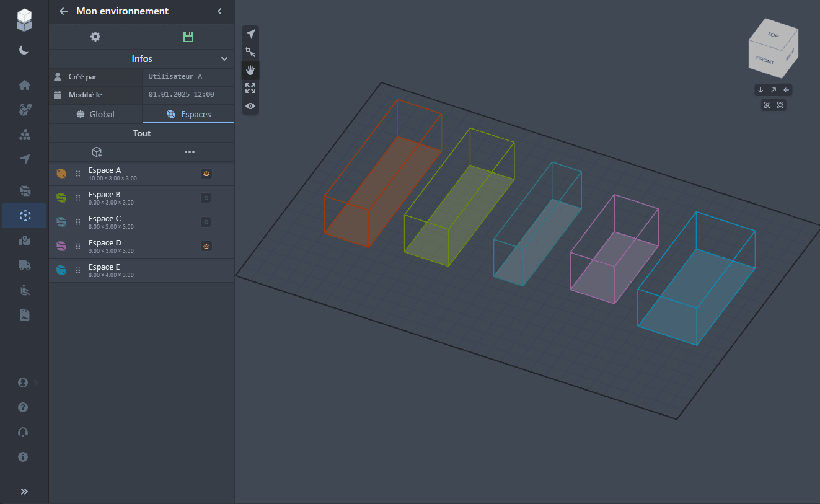
Task: Click the FRONT face of view cube
Action: [765, 60]
